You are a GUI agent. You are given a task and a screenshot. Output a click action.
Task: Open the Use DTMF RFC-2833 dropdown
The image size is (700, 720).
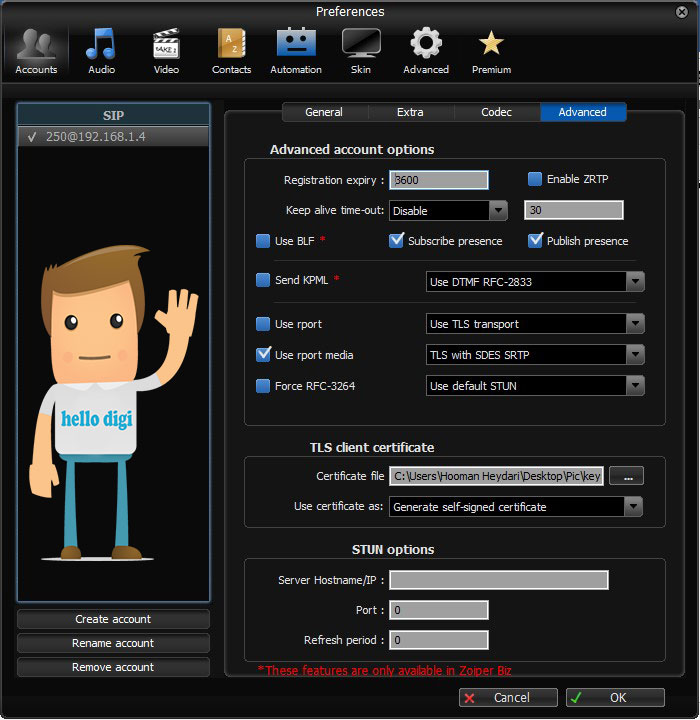click(x=535, y=281)
